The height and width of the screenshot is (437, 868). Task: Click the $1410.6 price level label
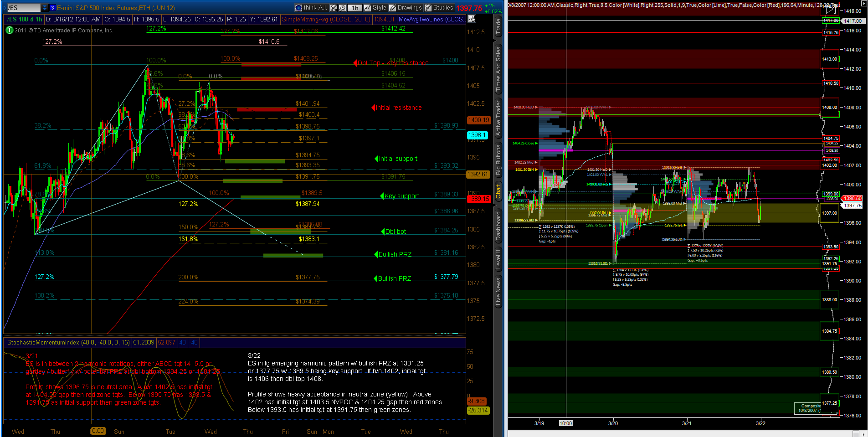click(269, 41)
